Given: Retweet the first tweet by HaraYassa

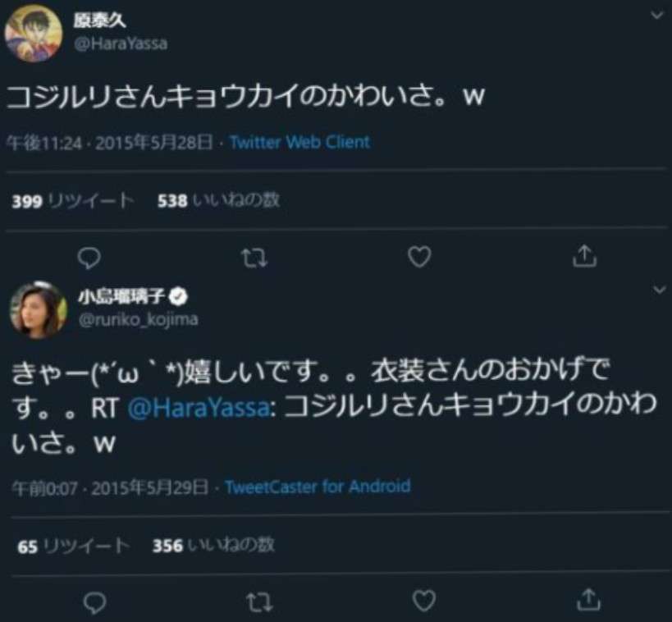Looking at the screenshot, I should pos(257,258).
